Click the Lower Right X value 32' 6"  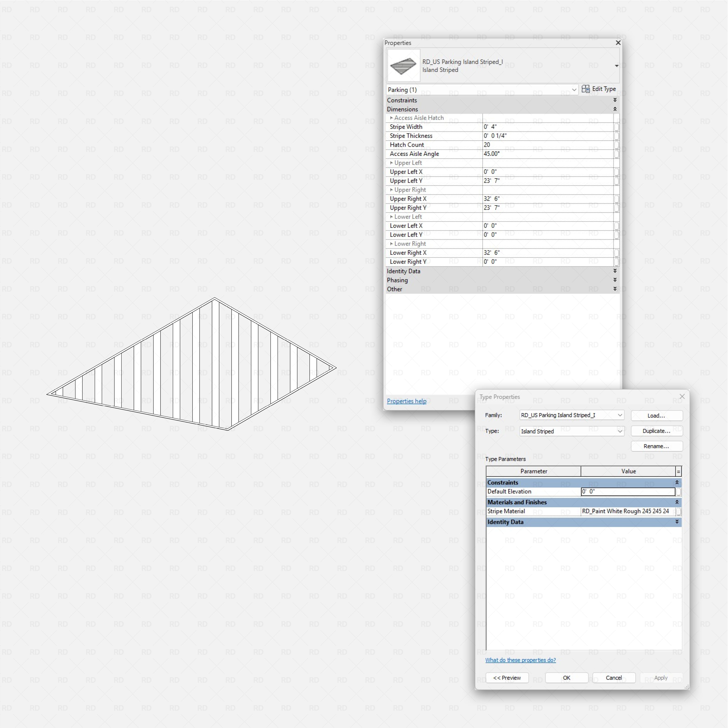548,253
